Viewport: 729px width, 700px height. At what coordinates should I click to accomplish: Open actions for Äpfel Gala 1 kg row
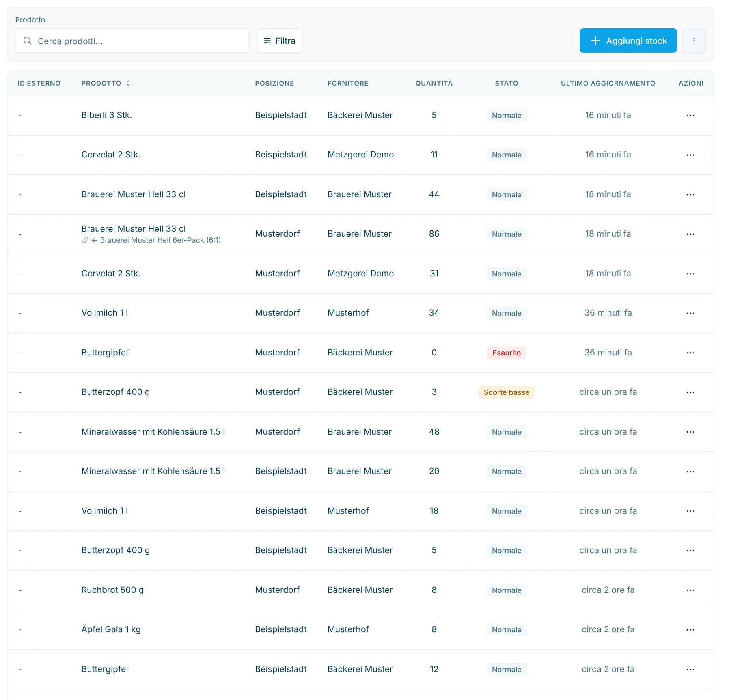pyautogui.click(x=690, y=630)
